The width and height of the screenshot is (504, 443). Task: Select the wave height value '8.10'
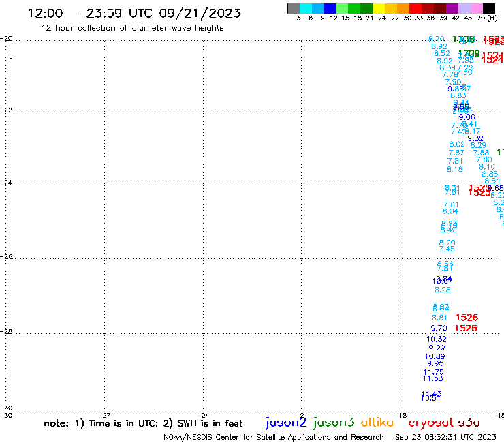pos(487,167)
